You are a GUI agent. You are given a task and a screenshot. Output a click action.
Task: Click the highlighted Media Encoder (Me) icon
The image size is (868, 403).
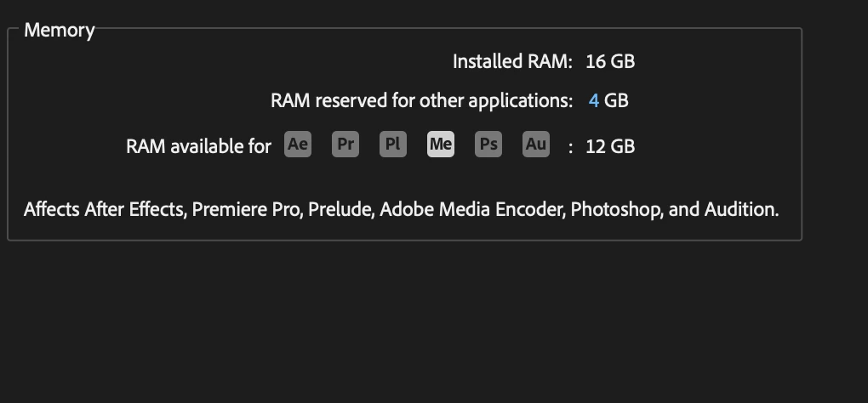click(440, 145)
